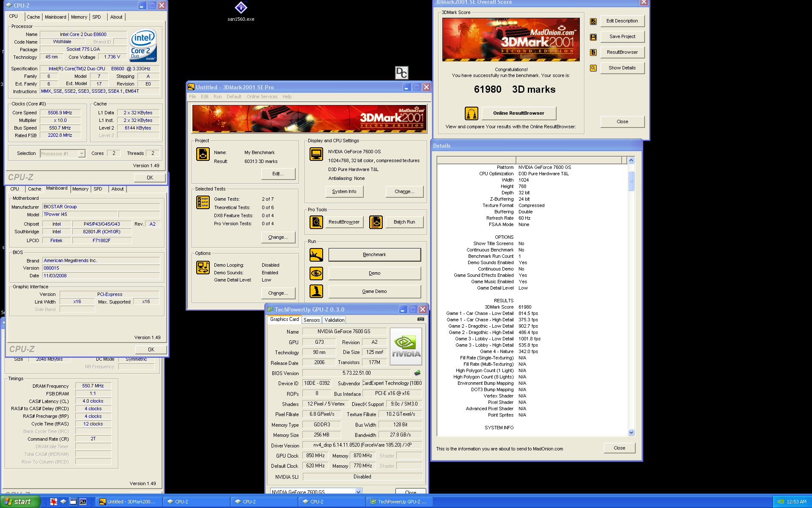Click the Online ResultBrowser icon beside its button
Image resolution: width=812 pixels, height=508 pixels.
[472, 113]
